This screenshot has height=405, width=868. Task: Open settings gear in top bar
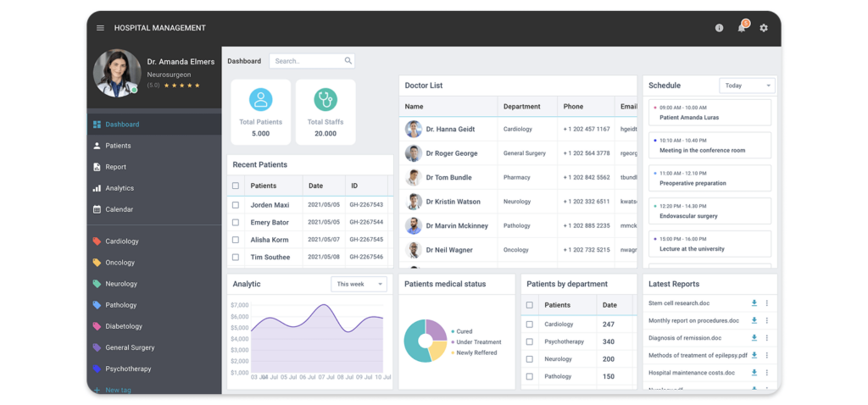click(x=764, y=28)
